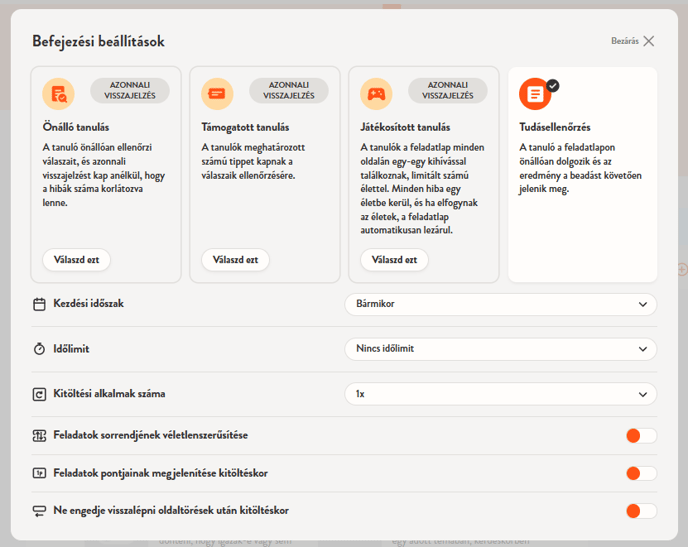
Task: Open the Kezdési időszak dropdown showing Bármikor
Action: [x=500, y=304]
